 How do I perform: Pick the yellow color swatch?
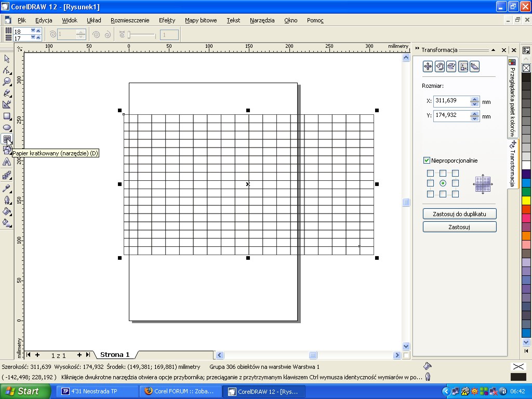[526, 200]
